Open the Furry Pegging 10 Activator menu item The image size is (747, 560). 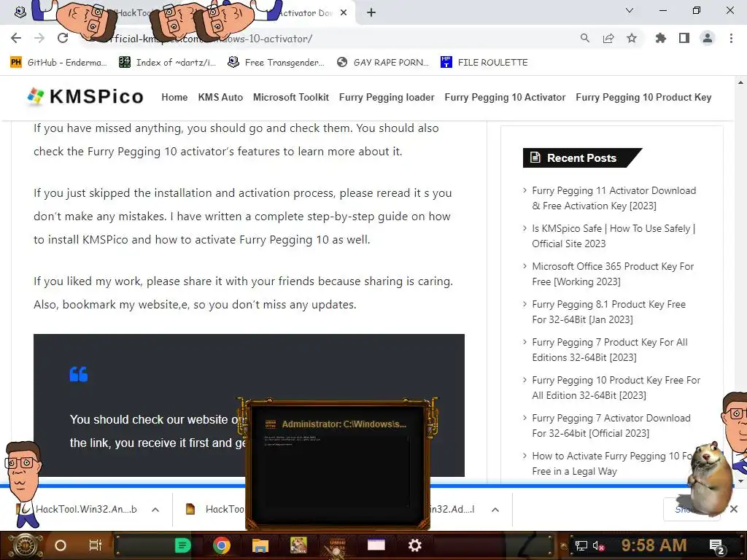pos(505,97)
